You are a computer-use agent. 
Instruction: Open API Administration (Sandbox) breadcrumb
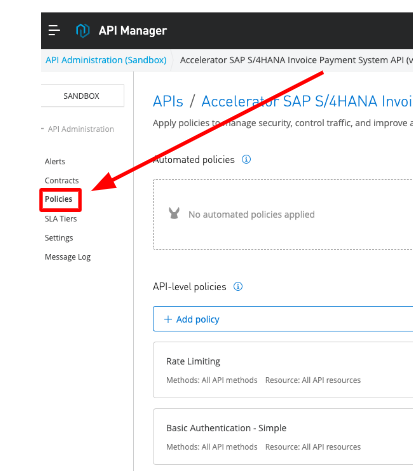(106, 60)
